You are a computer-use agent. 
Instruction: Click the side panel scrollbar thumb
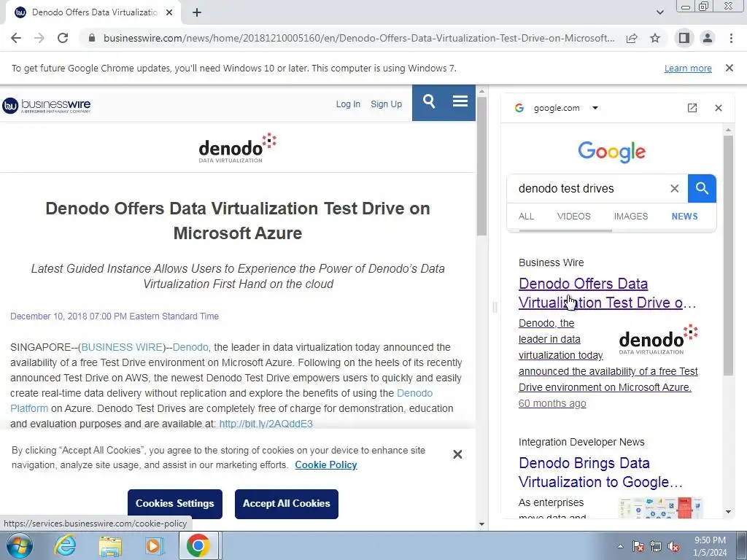728,256
